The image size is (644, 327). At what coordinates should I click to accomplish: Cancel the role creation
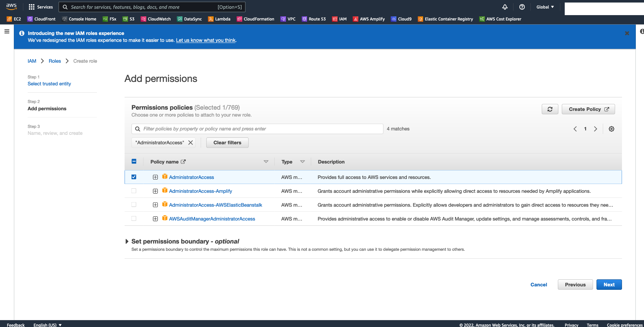[x=539, y=284]
